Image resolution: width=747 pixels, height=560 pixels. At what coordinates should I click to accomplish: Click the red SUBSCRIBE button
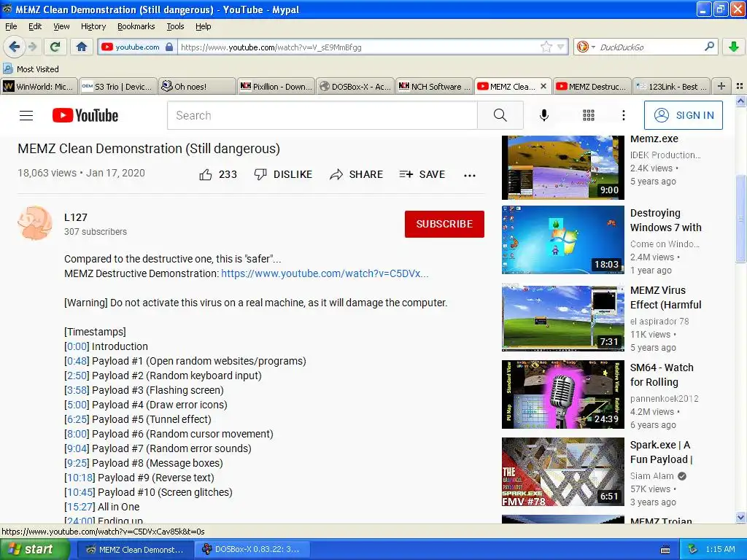coord(444,224)
